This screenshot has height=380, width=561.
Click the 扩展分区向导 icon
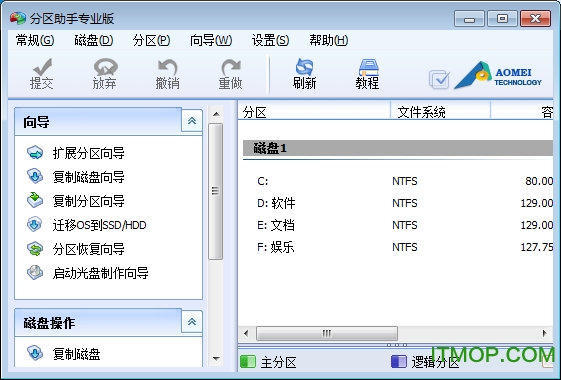[x=35, y=153]
